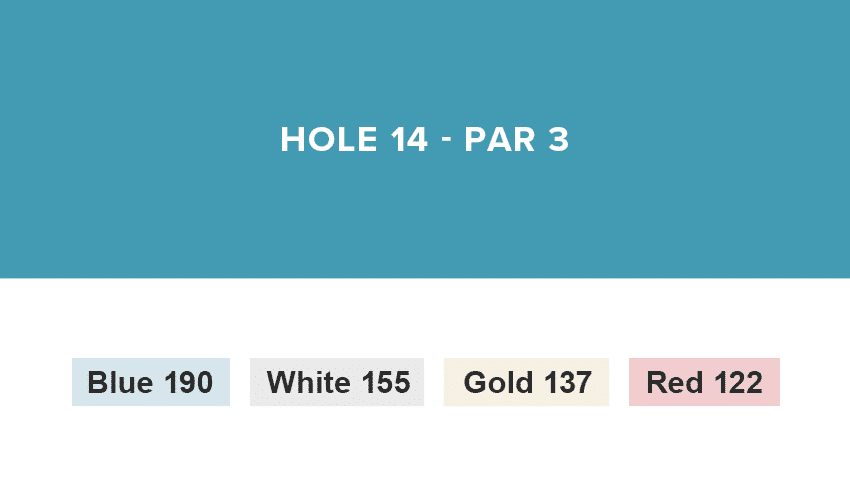Click the word "Red" in the tee label
This screenshot has width=850, height=492.
[x=671, y=382]
